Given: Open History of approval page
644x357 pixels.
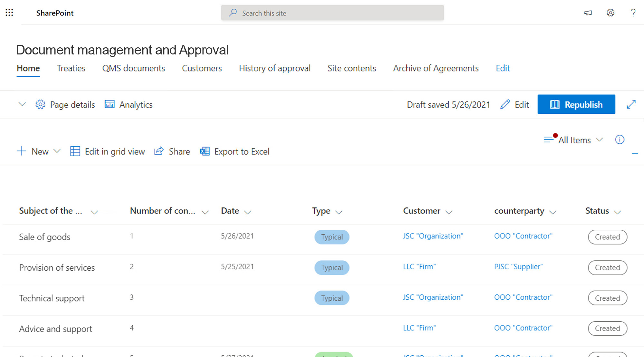Looking at the screenshot, I should pyautogui.click(x=274, y=68).
